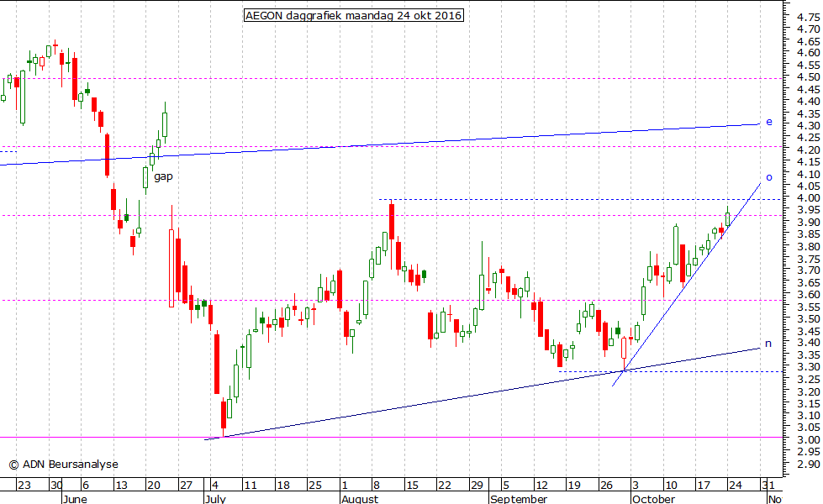Image resolution: width=823 pixels, height=504 pixels.
Task: Pick date label 19 on time axis
Action: (x=573, y=486)
